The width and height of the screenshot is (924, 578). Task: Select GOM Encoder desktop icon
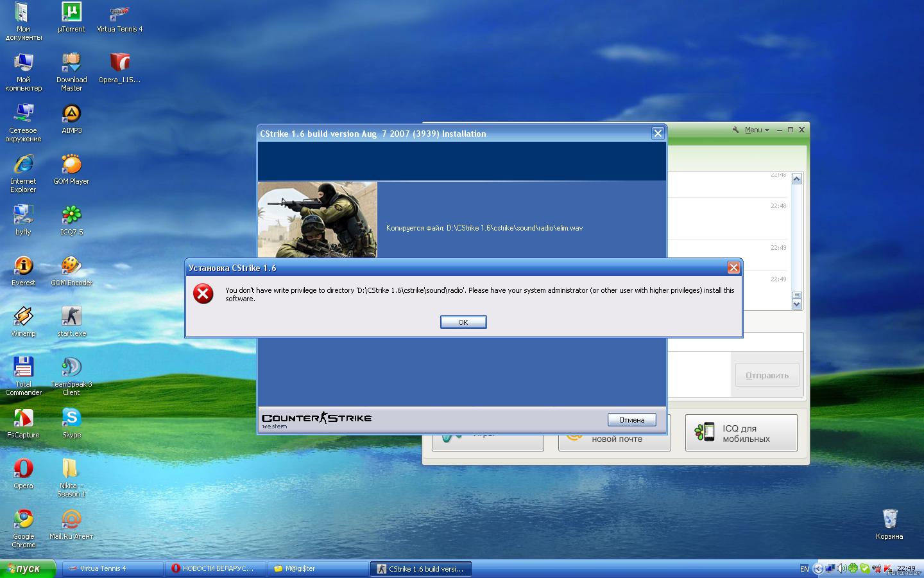pyautogui.click(x=71, y=271)
